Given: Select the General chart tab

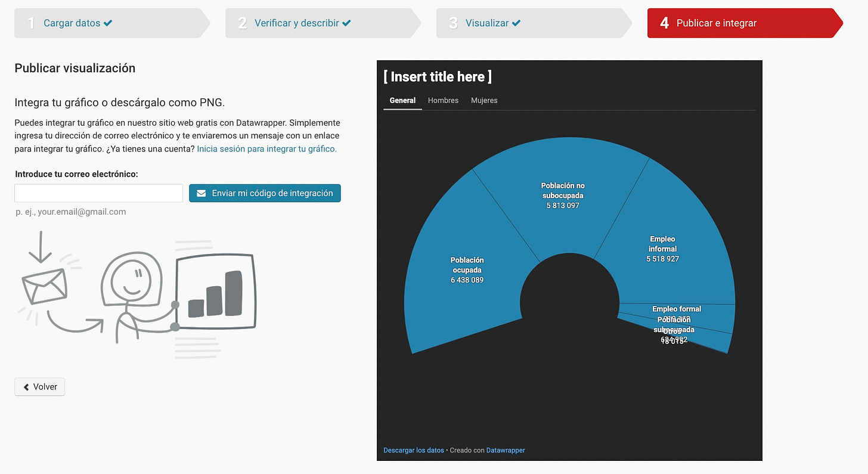Looking at the screenshot, I should pos(402,100).
